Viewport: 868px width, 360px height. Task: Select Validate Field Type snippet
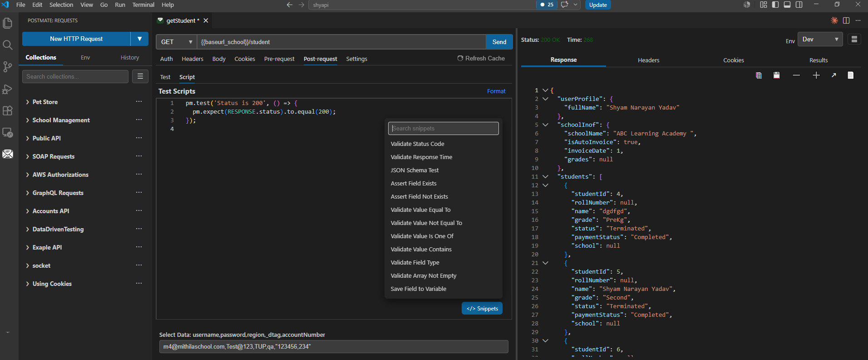415,262
